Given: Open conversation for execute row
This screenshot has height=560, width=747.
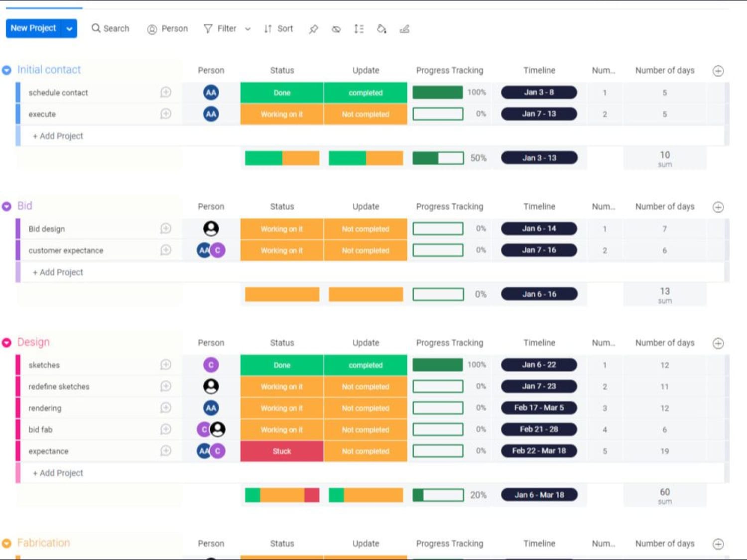Looking at the screenshot, I should (x=166, y=114).
